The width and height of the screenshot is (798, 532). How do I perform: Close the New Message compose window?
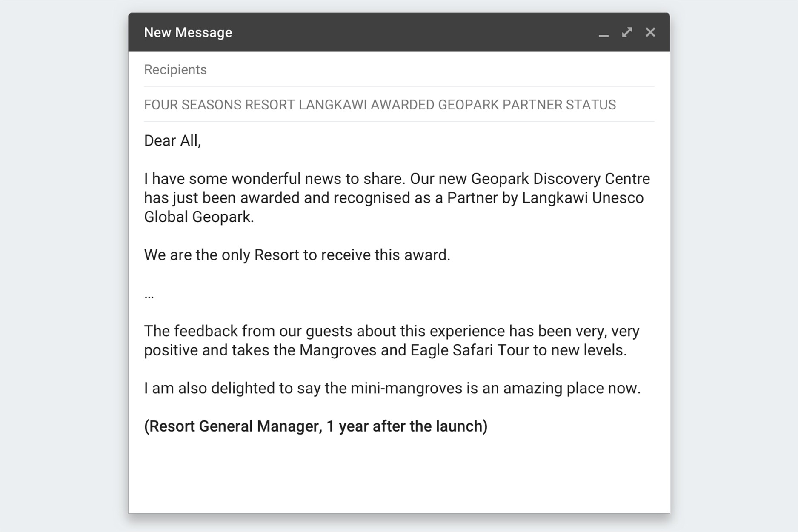[650, 32]
